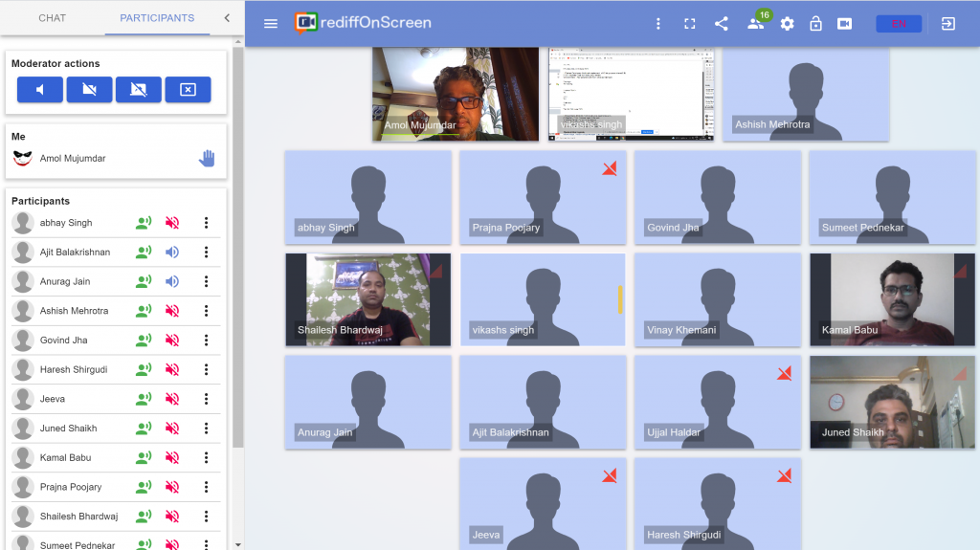The width and height of the screenshot is (980, 550).
Task: Mute all audio moderator button
Action: pos(40,89)
